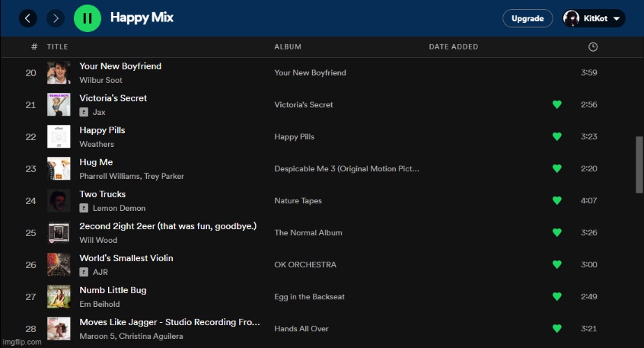Sort by DATE ADDED column header
The height and width of the screenshot is (348, 644).
pos(453,47)
